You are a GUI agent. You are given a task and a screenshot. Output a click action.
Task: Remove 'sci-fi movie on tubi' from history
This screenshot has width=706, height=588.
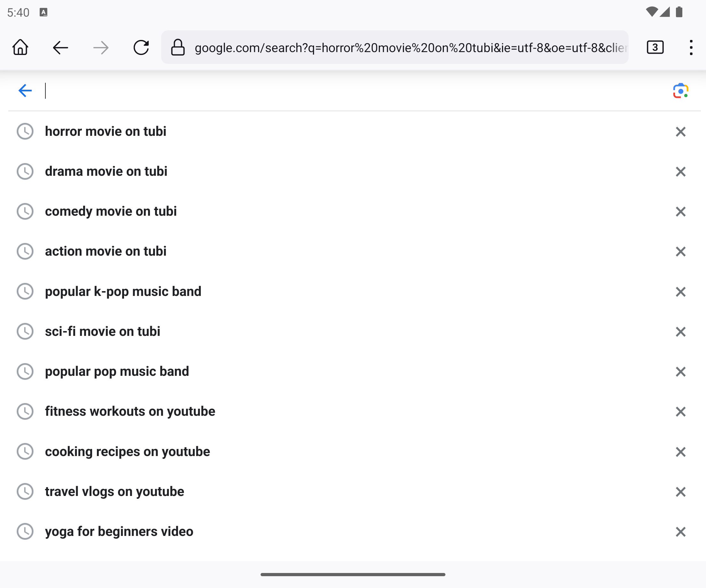(x=680, y=332)
